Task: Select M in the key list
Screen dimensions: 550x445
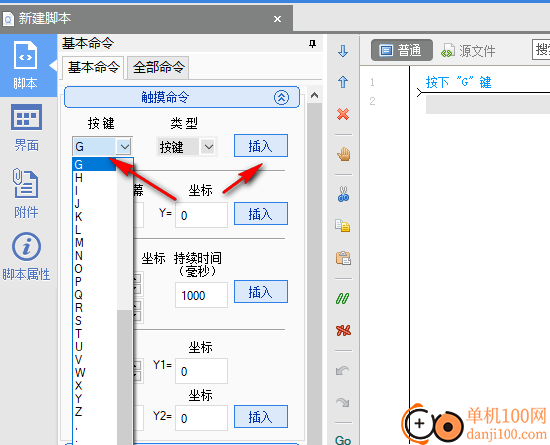Action: (x=94, y=243)
